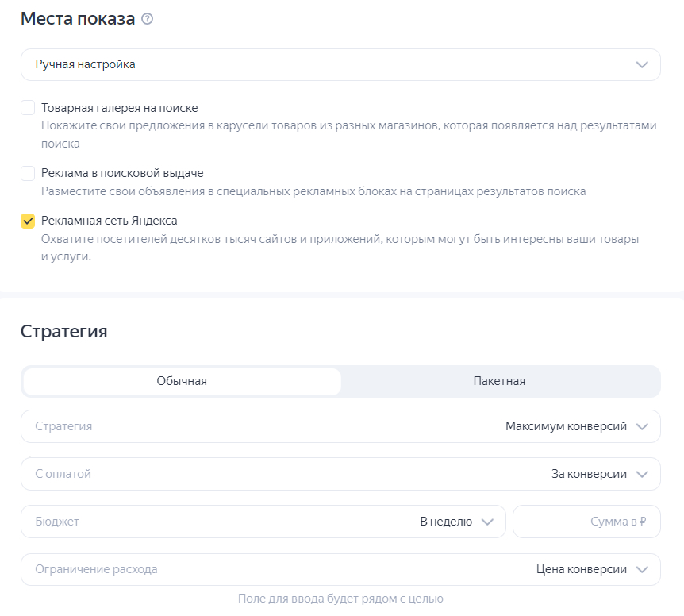Image resolution: width=684 pixels, height=616 pixels.
Task: Switch to the Обычная strategy tab
Action: [182, 381]
